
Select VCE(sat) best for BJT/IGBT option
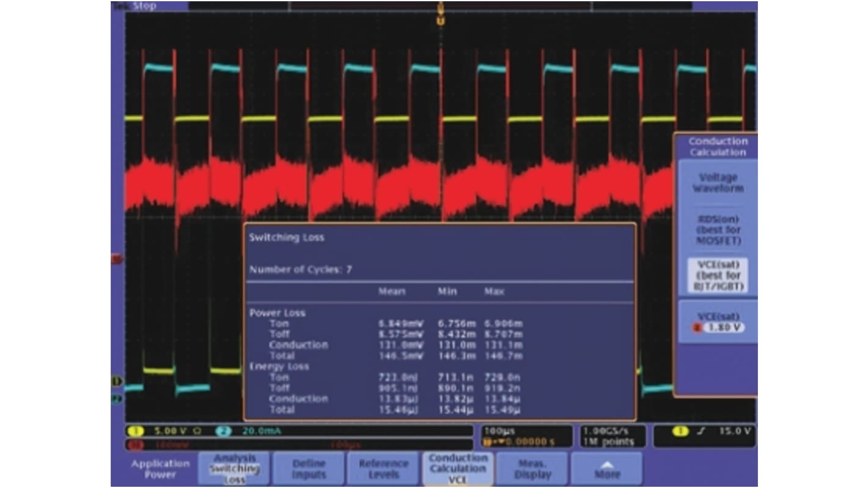click(x=716, y=275)
